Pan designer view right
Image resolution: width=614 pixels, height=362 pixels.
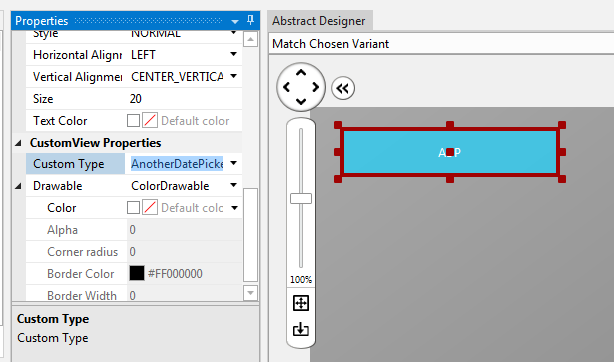tap(316, 87)
